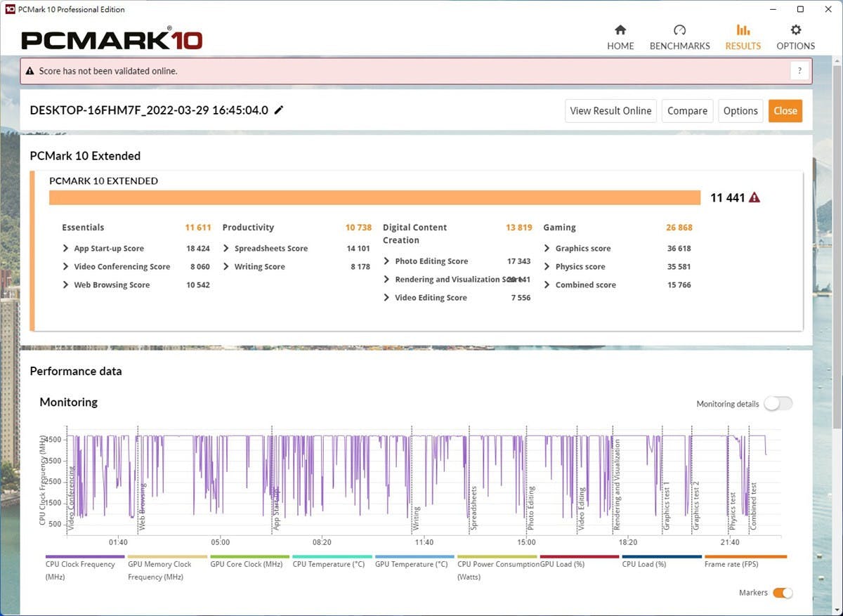Expand Photo Editing Score details
Screen dimensions: 843x616
point(387,261)
